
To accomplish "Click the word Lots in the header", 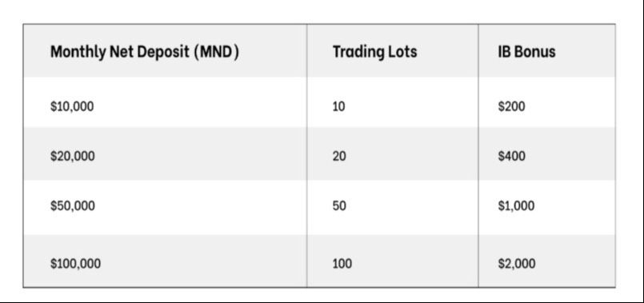I will [x=402, y=52].
